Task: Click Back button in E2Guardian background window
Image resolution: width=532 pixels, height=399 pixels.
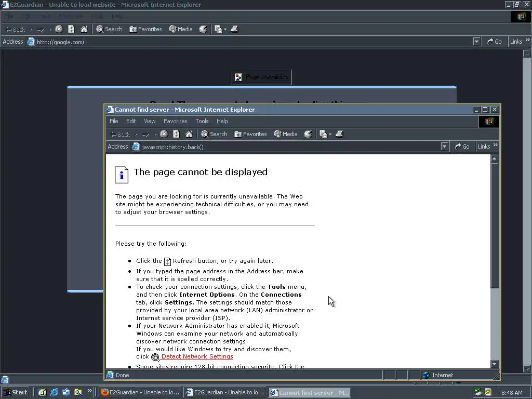Action: 16,30
